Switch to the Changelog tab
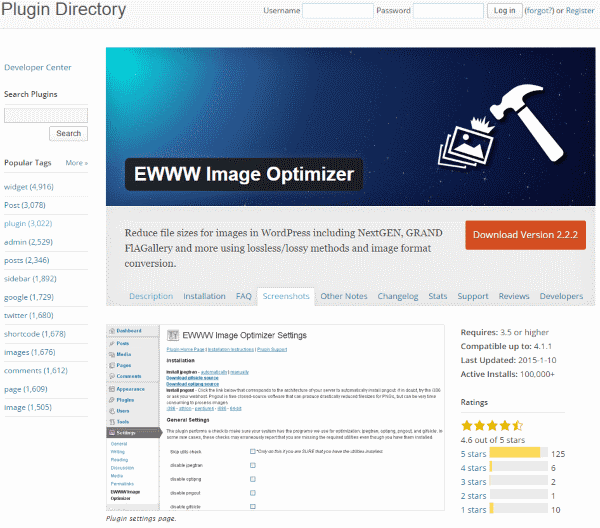Viewport: 600px width, 528px height. coord(398,296)
